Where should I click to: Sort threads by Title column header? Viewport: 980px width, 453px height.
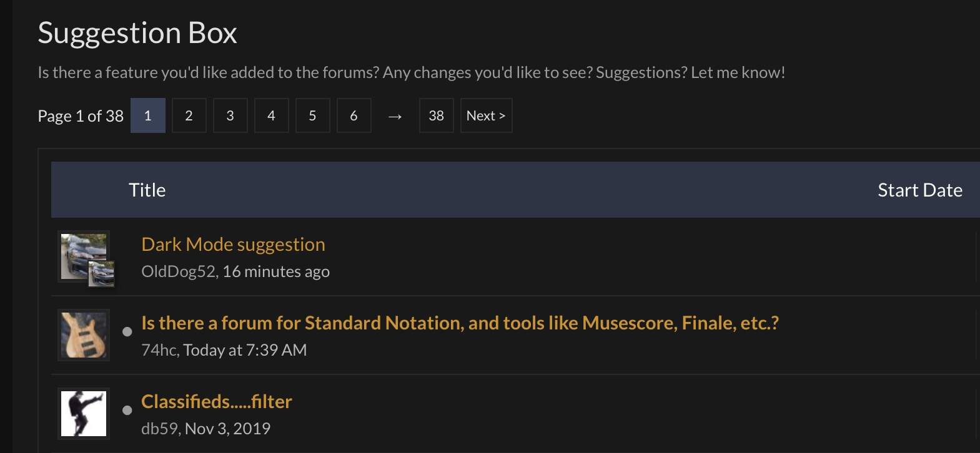(147, 190)
